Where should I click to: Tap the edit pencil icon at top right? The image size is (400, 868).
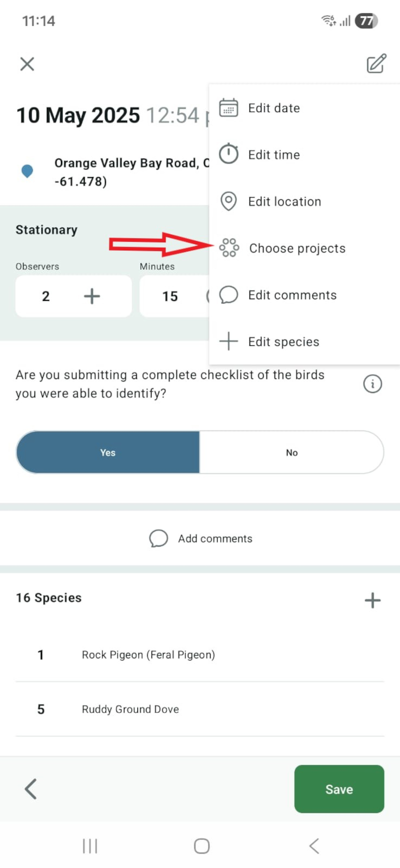click(376, 64)
